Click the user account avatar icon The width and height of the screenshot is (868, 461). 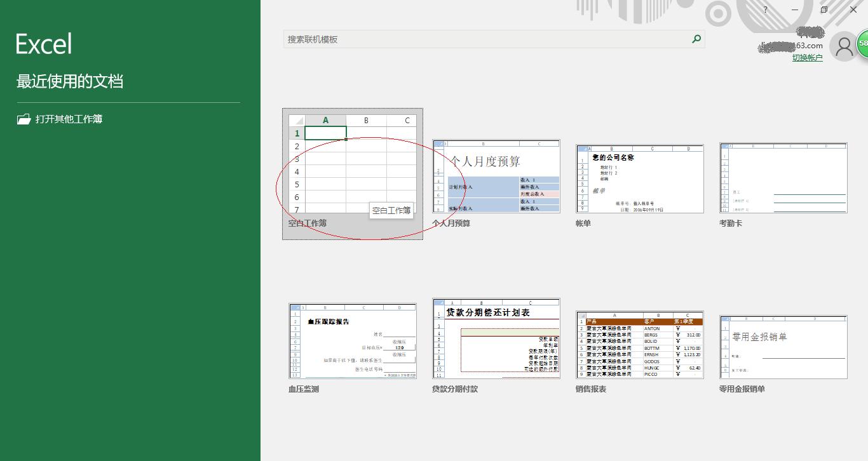tap(844, 46)
